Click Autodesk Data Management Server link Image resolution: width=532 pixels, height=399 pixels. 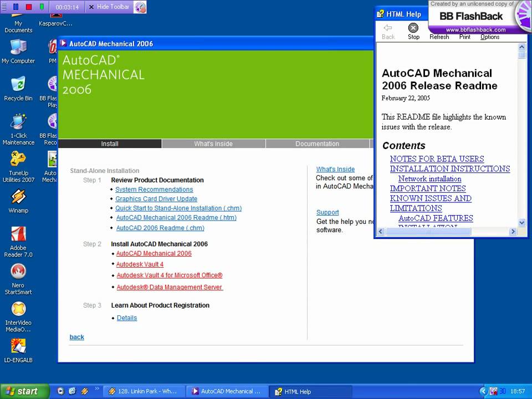click(170, 287)
